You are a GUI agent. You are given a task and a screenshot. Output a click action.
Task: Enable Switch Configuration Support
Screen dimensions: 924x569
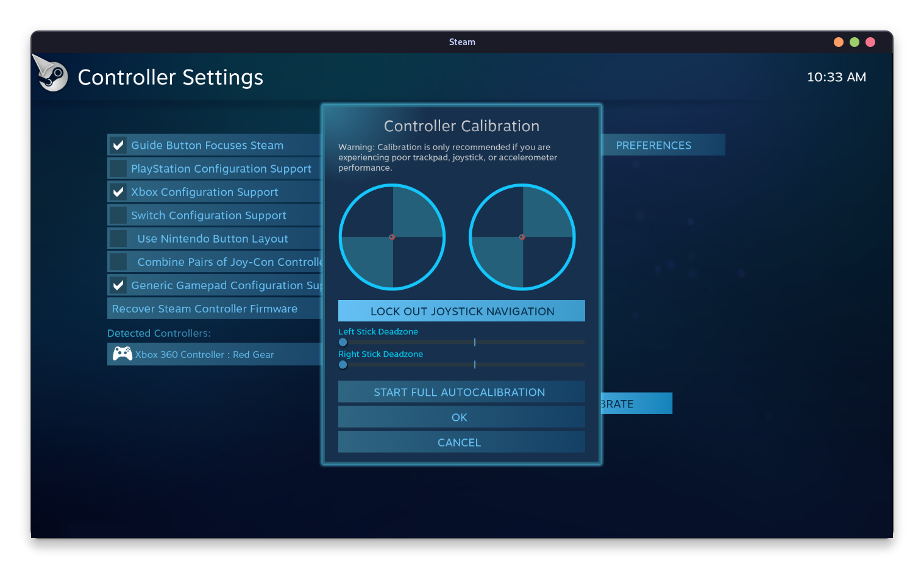118,215
